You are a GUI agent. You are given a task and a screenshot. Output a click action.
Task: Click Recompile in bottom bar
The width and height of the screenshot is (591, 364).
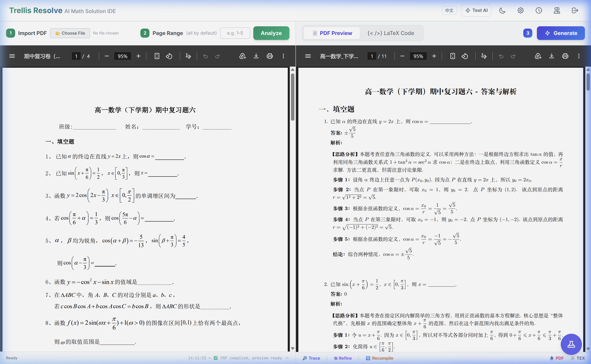[x=379, y=358]
